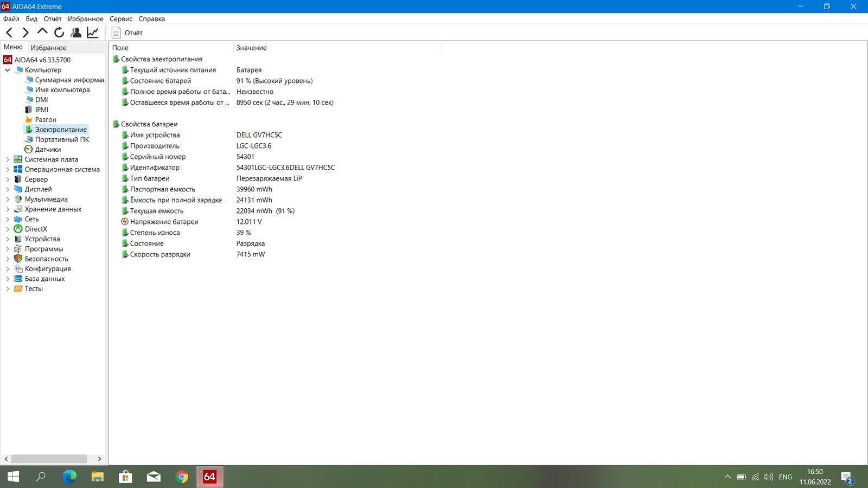Click the DirectX Xbox icon

click(x=18, y=229)
